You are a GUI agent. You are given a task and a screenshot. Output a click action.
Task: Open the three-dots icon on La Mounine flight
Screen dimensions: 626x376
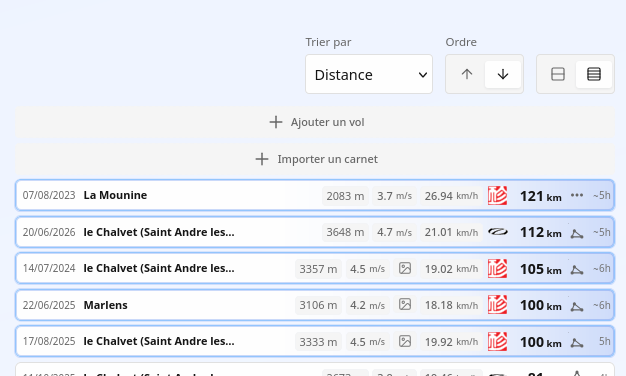tap(577, 195)
